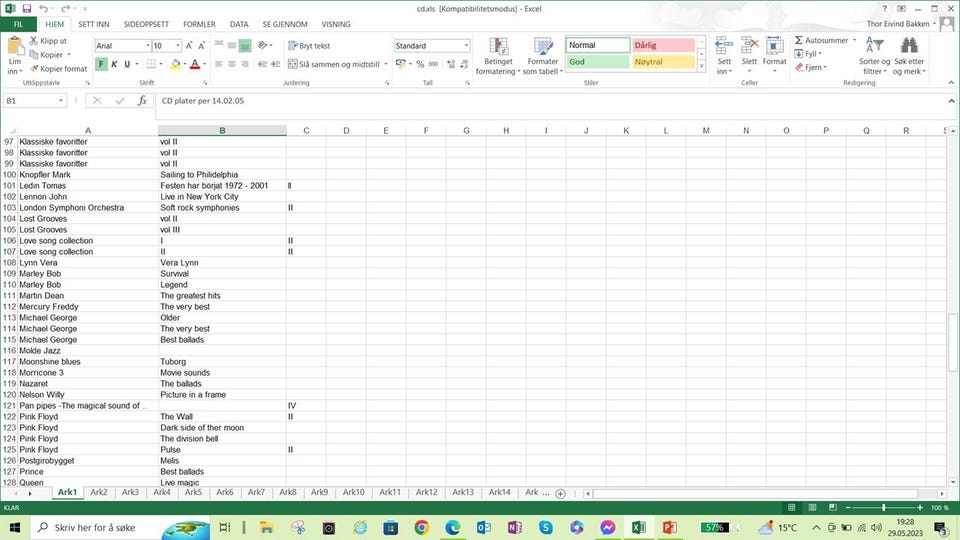Viewport: 960px width, 540px height.
Task: Open Sorter og filtrer menu
Action: click(x=874, y=56)
